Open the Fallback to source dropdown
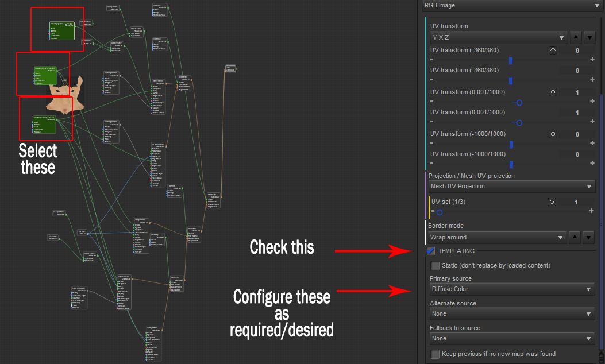The width and height of the screenshot is (605, 364). [512, 338]
